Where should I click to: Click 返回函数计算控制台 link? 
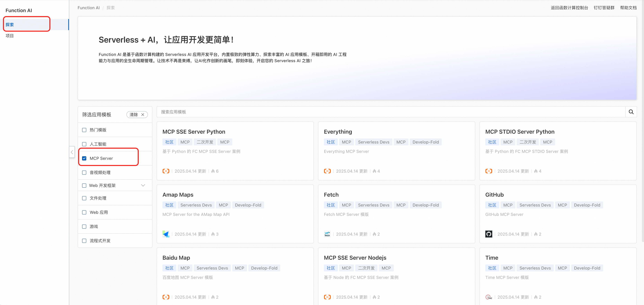tap(569, 8)
